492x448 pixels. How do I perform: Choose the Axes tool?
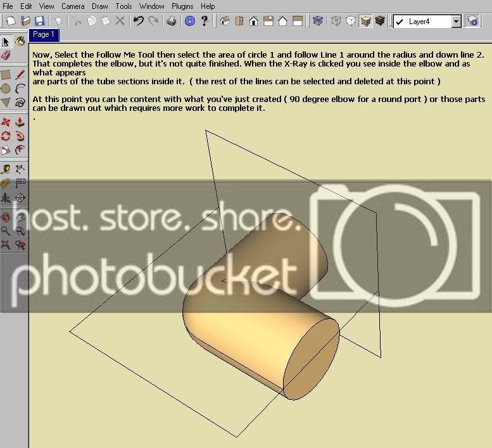click(x=6, y=198)
